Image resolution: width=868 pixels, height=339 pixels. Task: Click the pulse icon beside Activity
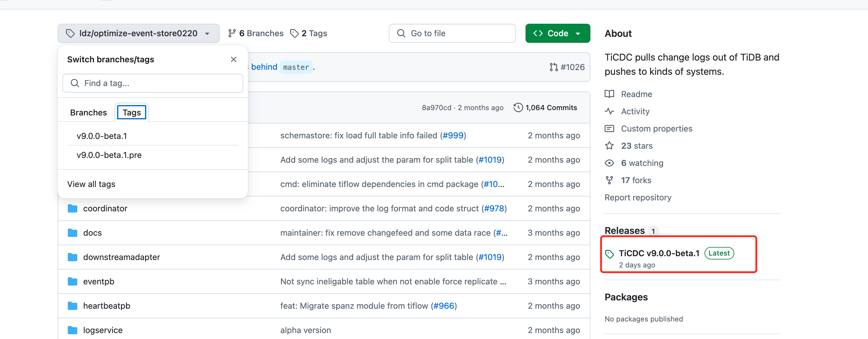(x=609, y=111)
